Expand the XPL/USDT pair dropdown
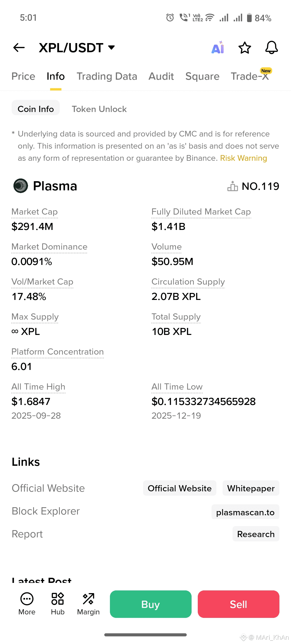This screenshot has height=644, width=291. [x=111, y=48]
